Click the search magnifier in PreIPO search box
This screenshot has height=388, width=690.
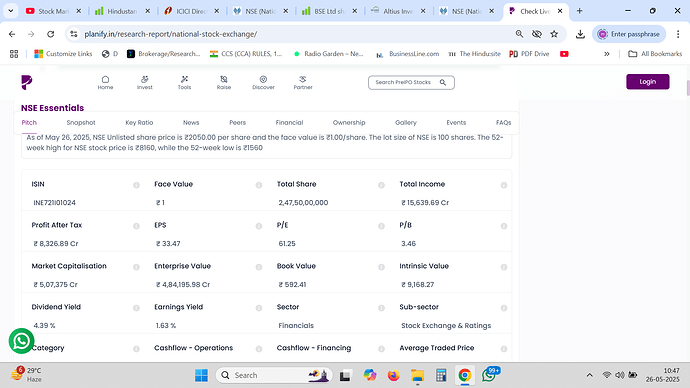[x=443, y=82]
